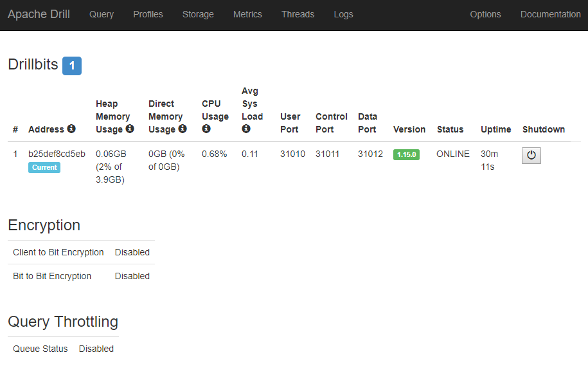Image resolution: width=588 pixels, height=384 pixels.
Task: Click Disabled value for Queue Status
Action: 96,349
